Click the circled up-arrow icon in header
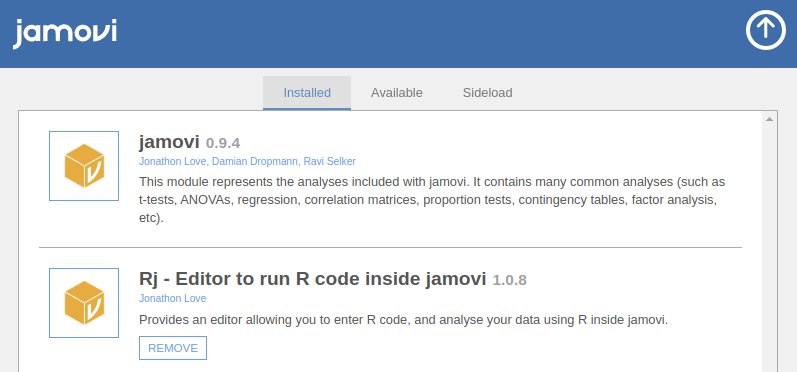Image resolution: width=797 pixels, height=372 pixels. [765, 30]
